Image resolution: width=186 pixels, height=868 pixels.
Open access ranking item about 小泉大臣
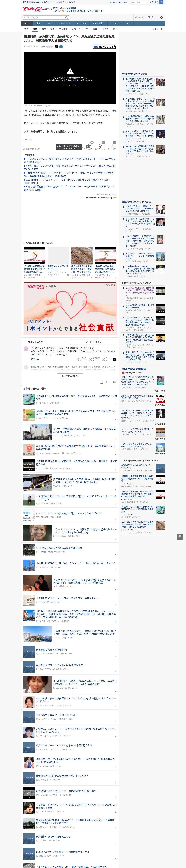pyautogui.click(x=140, y=85)
